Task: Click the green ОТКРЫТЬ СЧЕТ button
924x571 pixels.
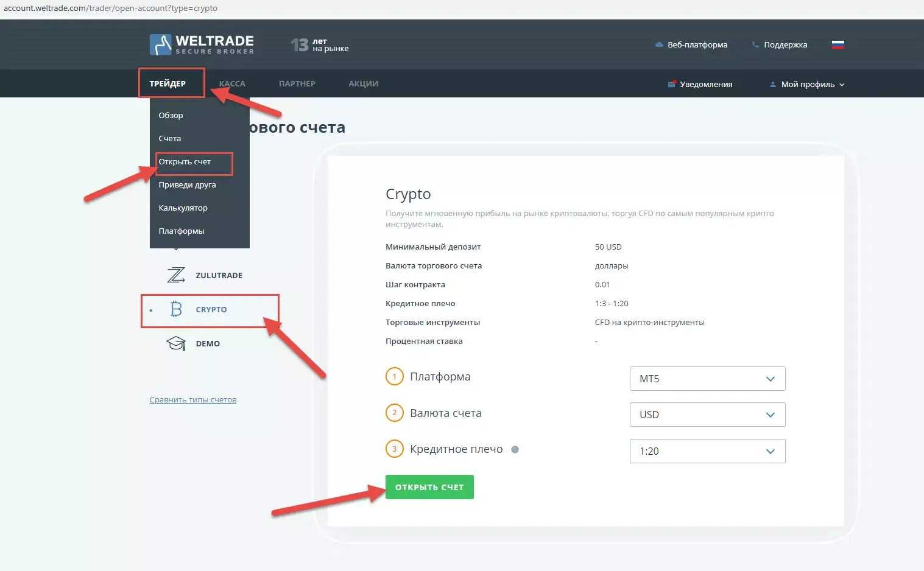Action: (x=429, y=487)
